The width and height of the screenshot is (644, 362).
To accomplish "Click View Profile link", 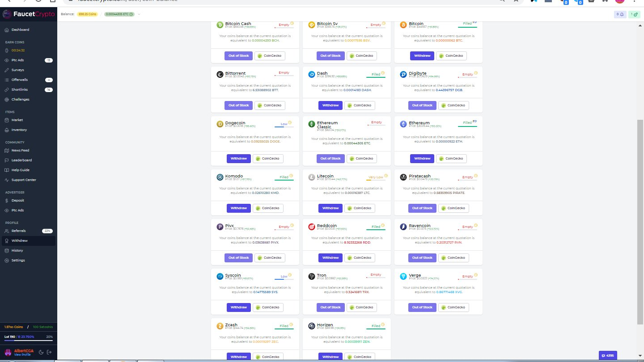I will 23,355.
